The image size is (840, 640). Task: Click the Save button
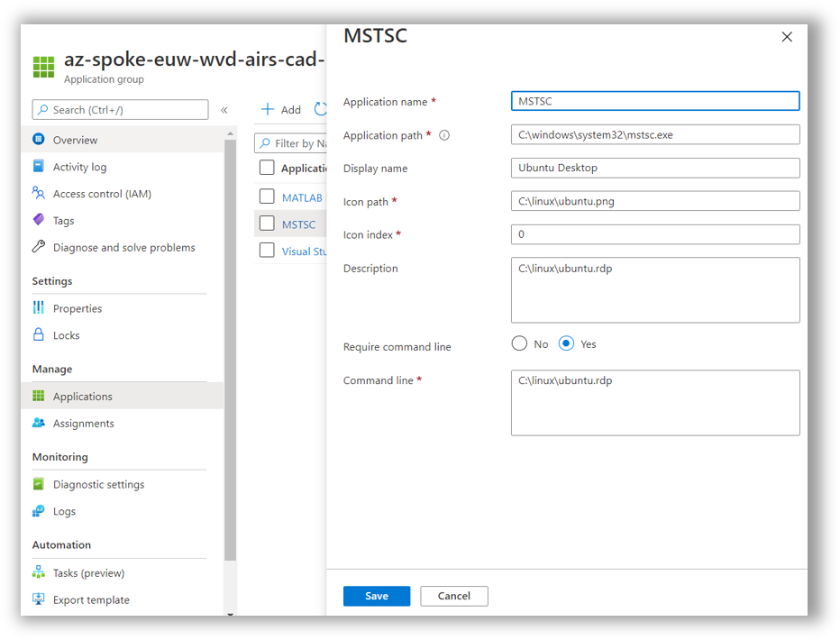click(376, 596)
